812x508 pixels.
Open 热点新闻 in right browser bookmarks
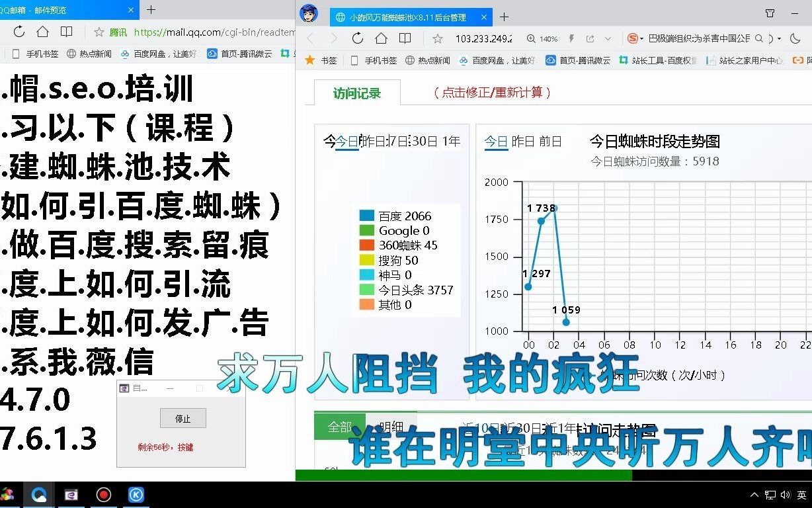coord(428,60)
